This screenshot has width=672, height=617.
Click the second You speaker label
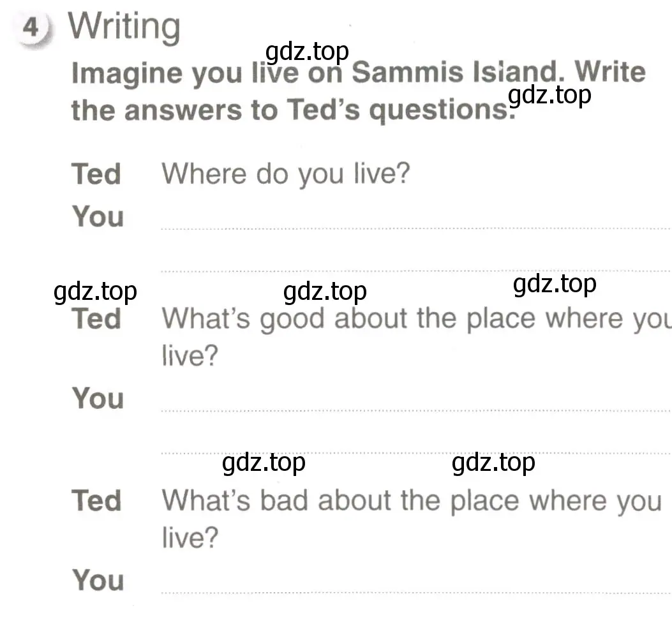(x=98, y=399)
